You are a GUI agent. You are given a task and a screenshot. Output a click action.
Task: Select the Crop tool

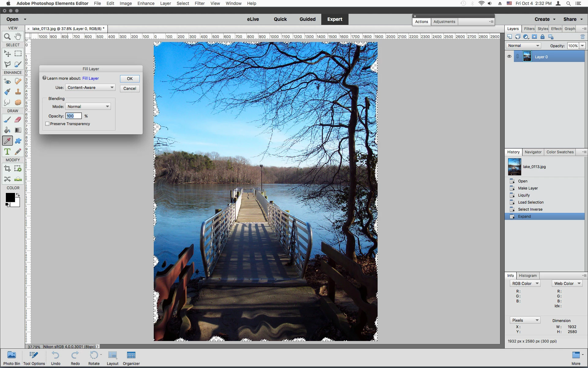pyautogui.click(x=7, y=168)
